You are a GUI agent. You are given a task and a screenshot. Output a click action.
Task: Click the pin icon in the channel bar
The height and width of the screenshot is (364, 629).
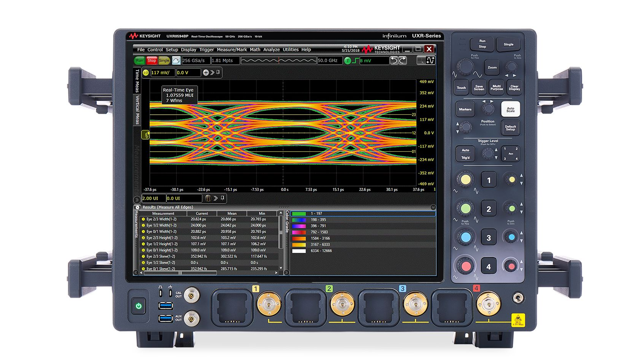218,72
